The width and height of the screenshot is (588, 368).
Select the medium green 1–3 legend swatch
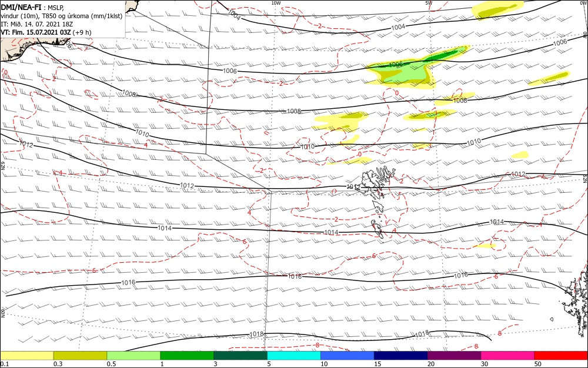click(x=187, y=356)
